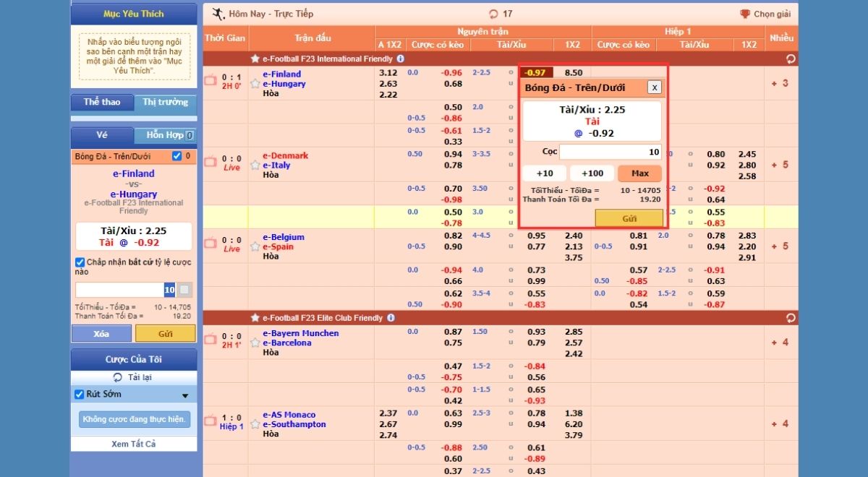Click info icon beside Elite Club Friendly league

click(x=391, y=318)
